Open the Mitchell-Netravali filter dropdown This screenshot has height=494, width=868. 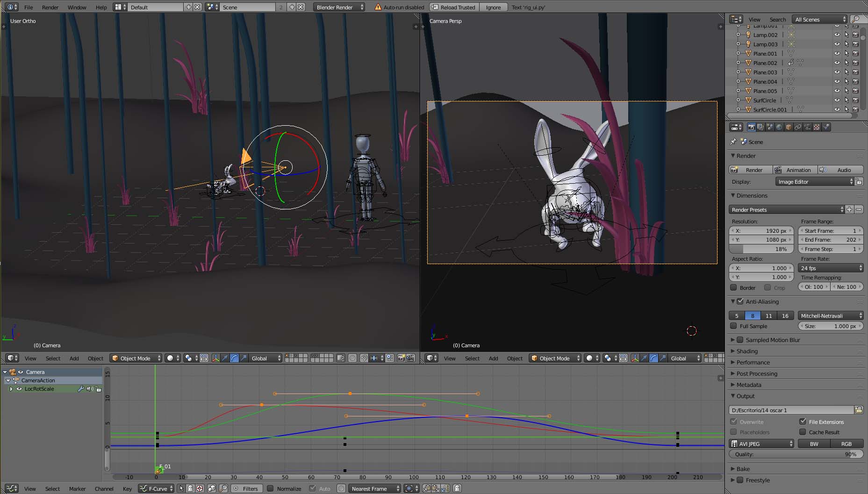coord(831,316)
